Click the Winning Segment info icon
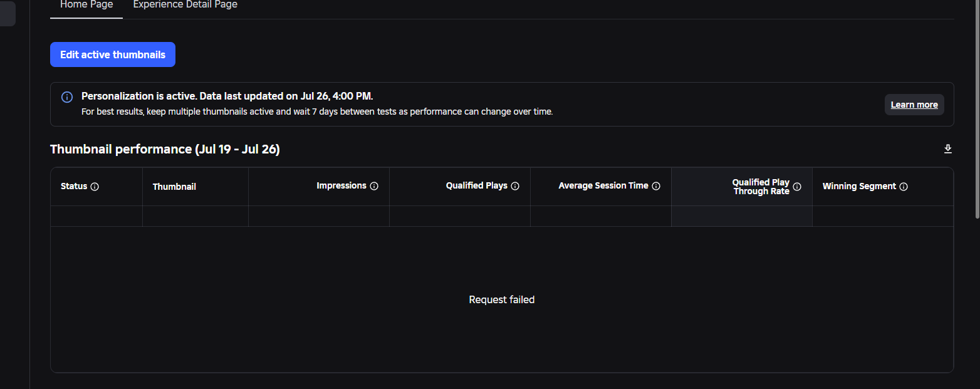Image resolution: width=980 pixels, height=389 pixels. pos(904,187)
